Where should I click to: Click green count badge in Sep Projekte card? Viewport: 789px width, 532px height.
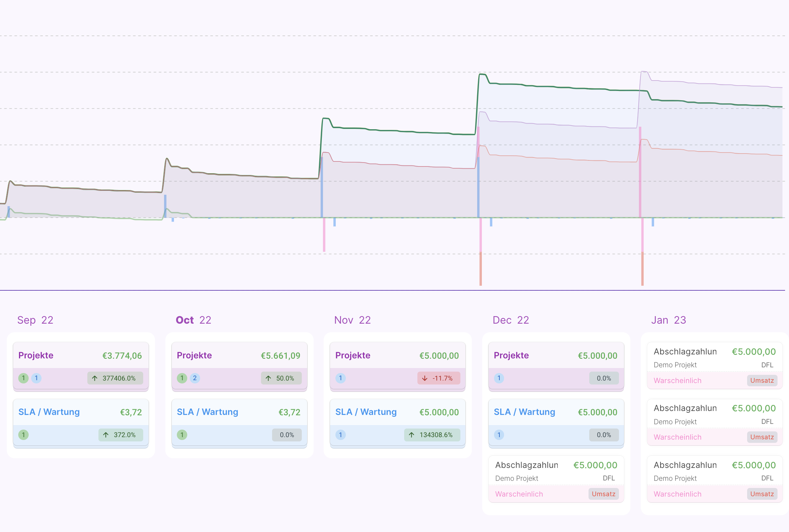click(23, 378)
